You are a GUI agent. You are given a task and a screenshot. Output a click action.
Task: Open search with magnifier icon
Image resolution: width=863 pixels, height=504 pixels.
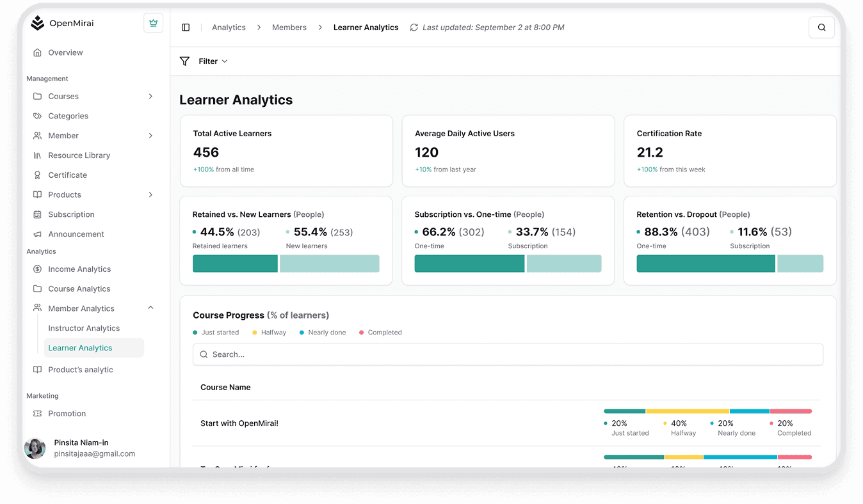821,28
